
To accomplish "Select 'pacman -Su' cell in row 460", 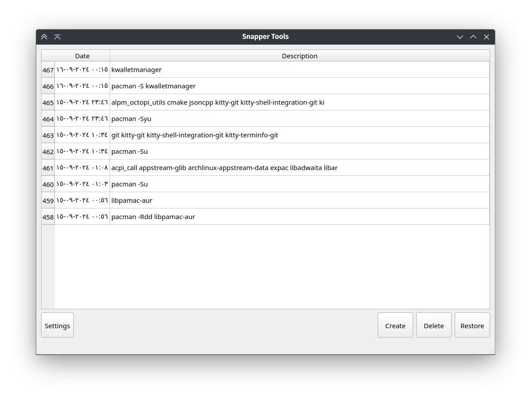I will point(300,184).
